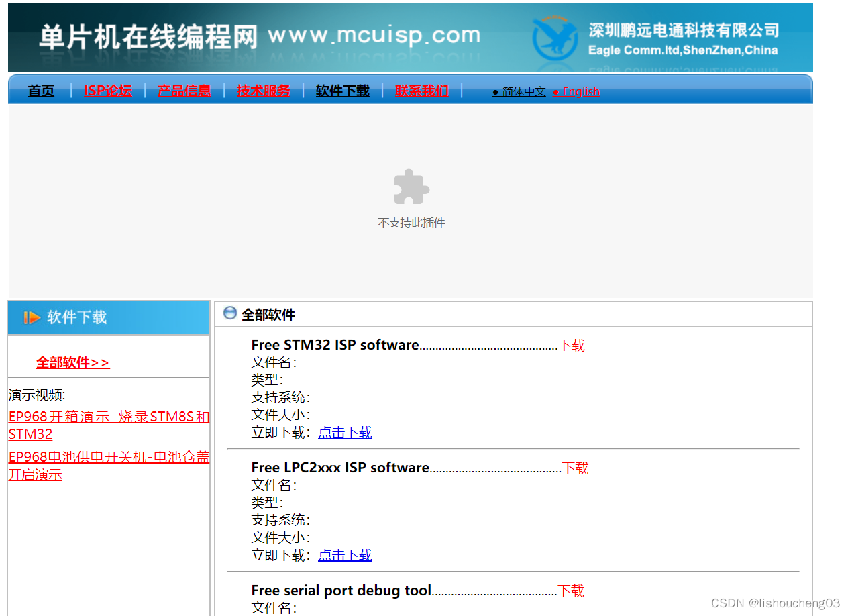This screenshot has width=850, height=616.
Task: Switch to the 产品信息 section
Action: (x=184, y=90)
